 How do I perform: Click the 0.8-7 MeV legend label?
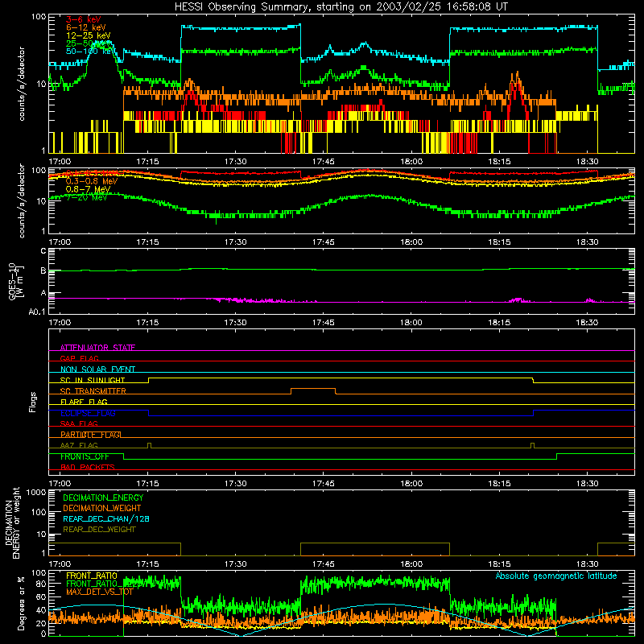88,189
